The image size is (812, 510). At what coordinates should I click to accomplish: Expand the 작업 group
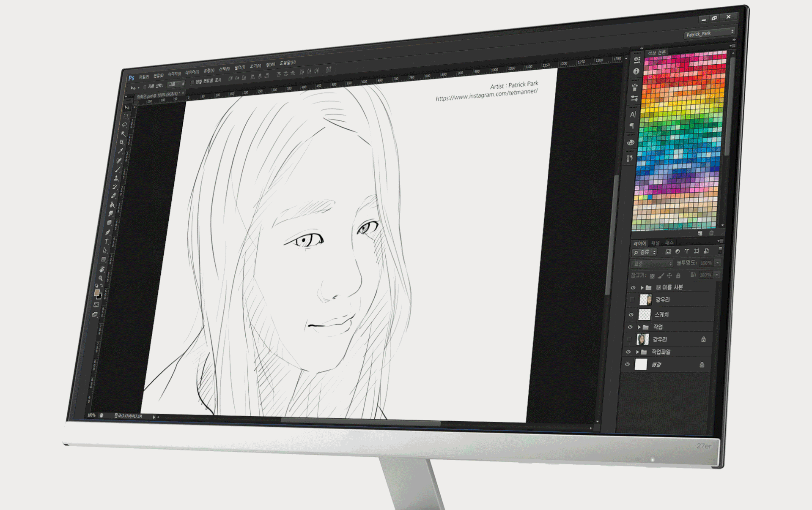[639, 327]
